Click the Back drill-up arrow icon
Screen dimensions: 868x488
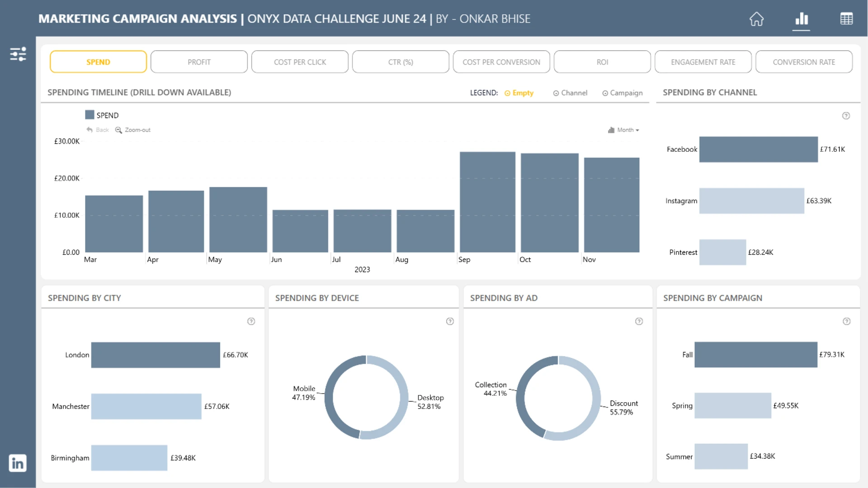90,130
